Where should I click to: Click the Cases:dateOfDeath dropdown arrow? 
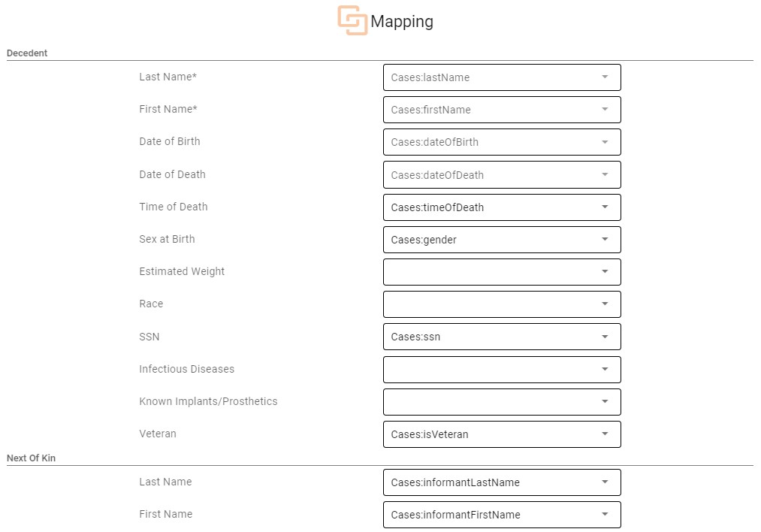click(605, 175)
